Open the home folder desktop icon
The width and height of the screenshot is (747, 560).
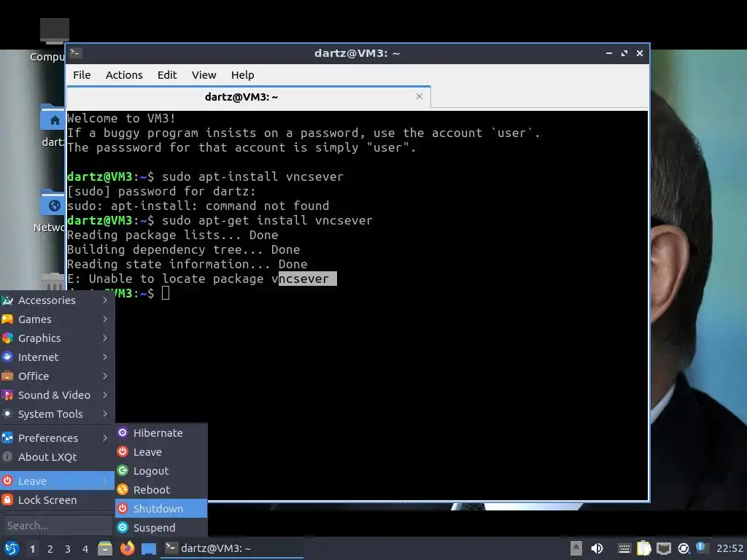pyautogui.click(x=53, y=117)
